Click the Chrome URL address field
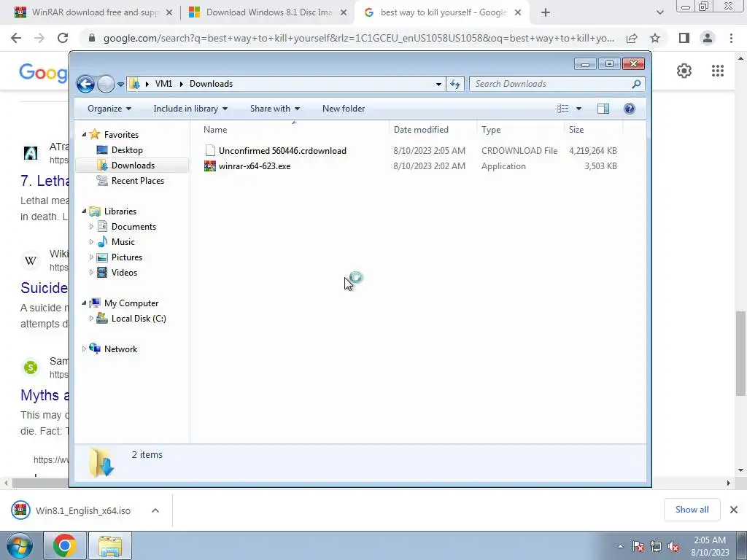The width and height of the screenshot is (747, 560). pos(358,38)
